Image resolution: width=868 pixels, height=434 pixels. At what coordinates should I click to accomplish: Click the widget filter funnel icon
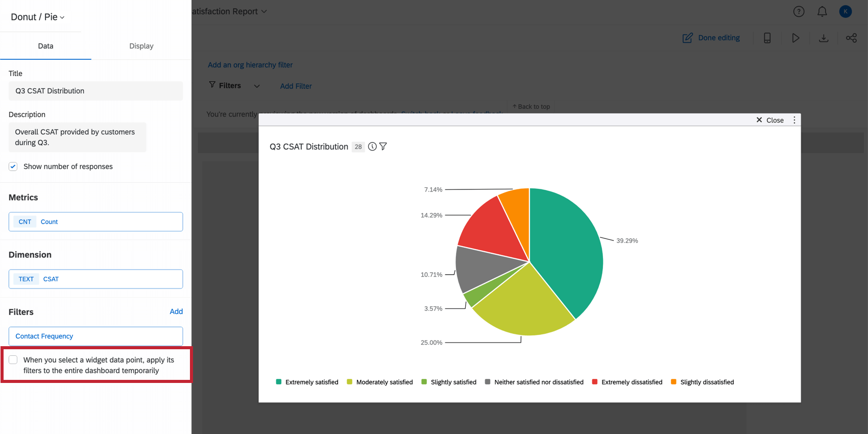tap(383, 147)
